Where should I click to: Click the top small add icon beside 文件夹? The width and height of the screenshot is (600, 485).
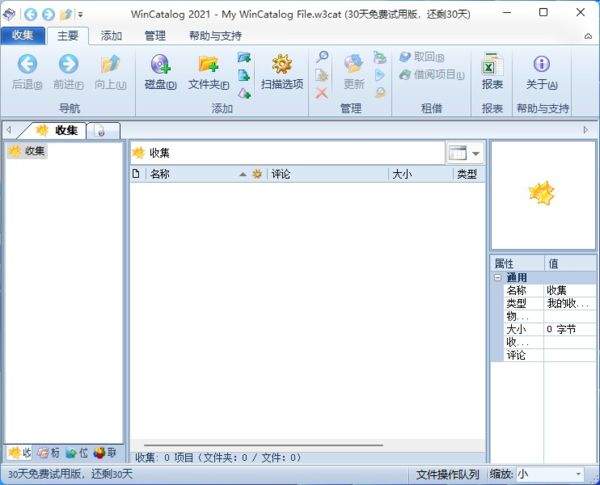pos(244,57)
